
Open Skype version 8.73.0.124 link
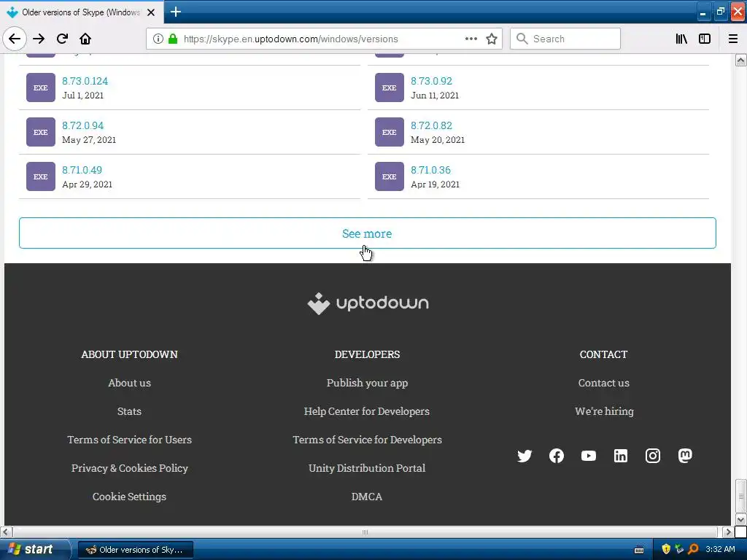point(85,81)
